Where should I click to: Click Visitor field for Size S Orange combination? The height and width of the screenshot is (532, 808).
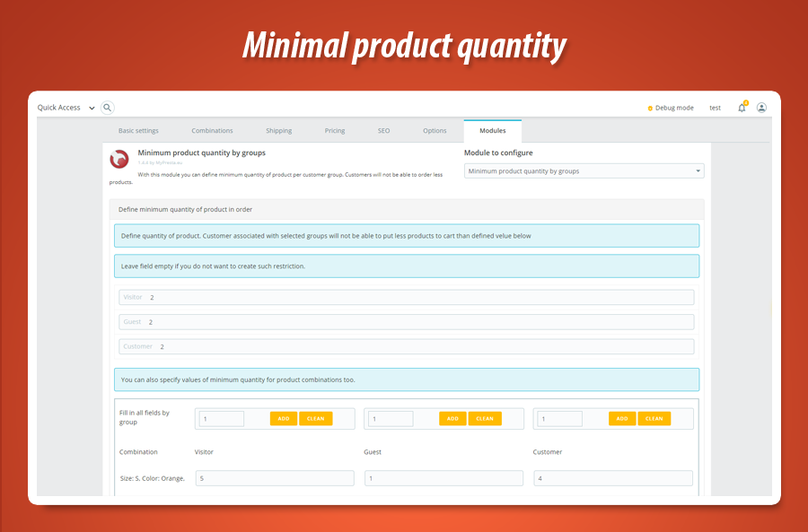click(274, 478)
